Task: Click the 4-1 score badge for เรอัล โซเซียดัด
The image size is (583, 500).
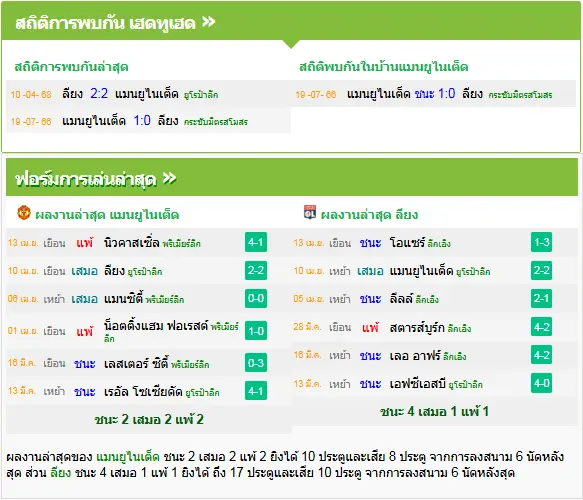Action: (256, 391)
